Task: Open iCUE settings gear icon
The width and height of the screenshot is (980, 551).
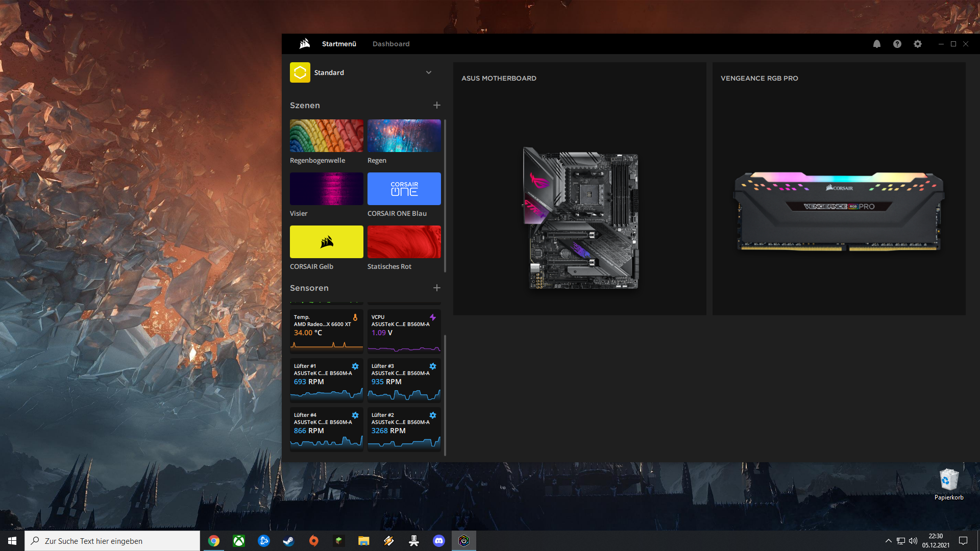Action: click(x=917, y=44)
